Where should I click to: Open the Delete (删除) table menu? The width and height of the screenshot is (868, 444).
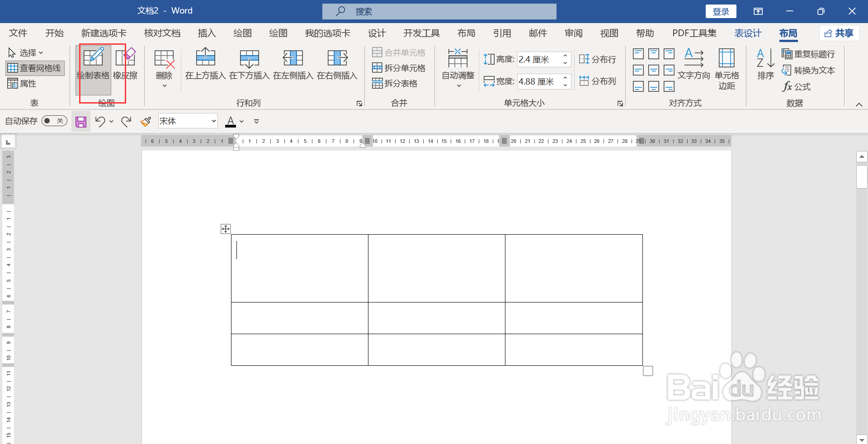[164, 69]
